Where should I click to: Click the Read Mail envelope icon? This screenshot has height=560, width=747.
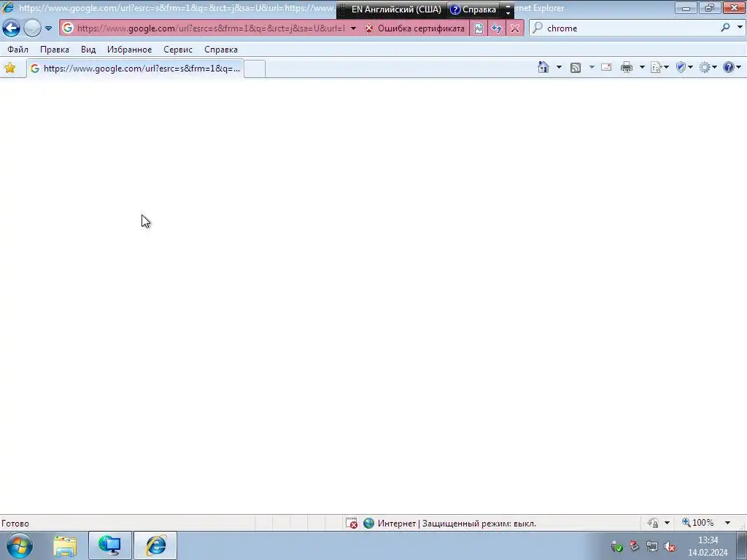[606, 67]
